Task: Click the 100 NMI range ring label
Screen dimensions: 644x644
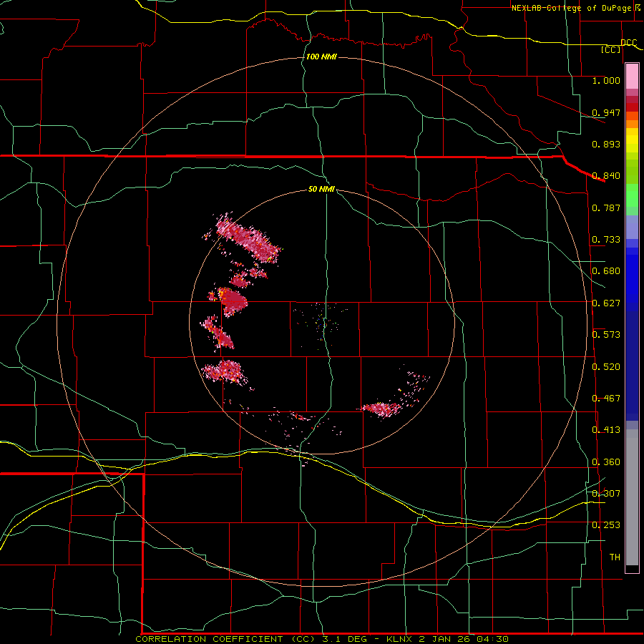Action: pos(321,57)
